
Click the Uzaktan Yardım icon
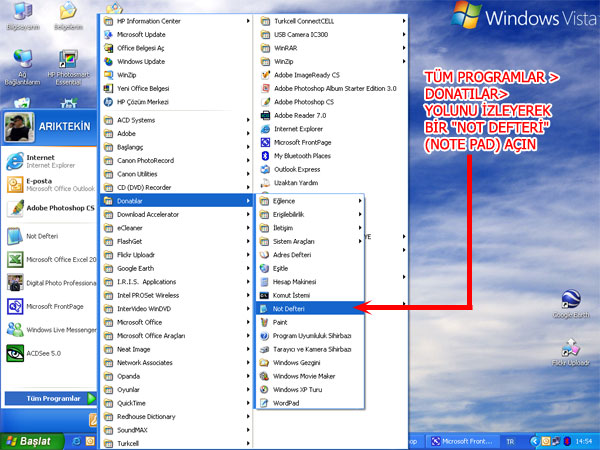pyautogui.click(x=265, y=183)
